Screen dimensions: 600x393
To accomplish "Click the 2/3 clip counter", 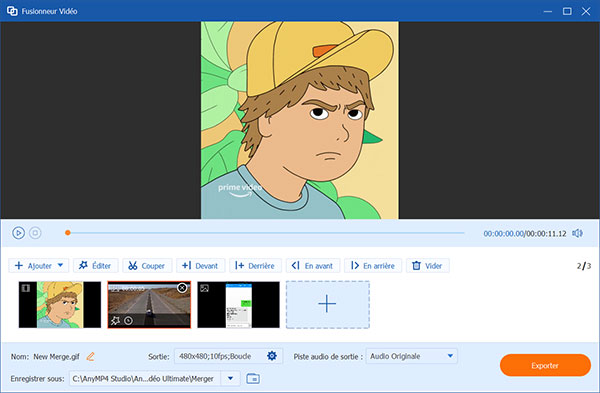I will click(584, 266).
